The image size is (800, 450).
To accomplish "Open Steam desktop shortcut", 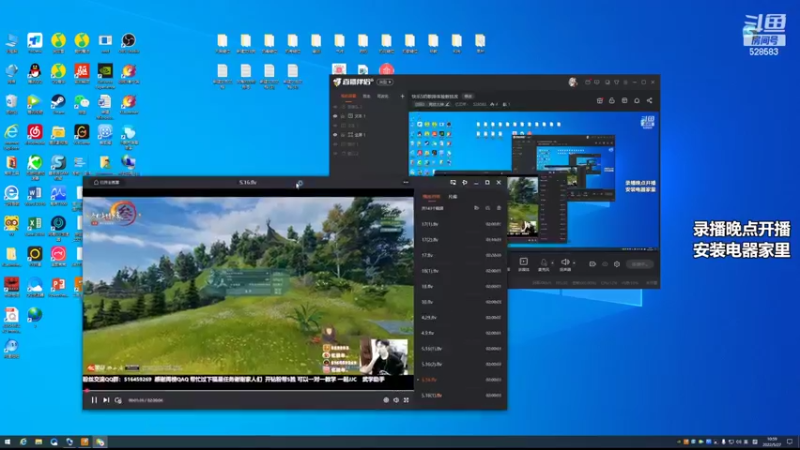I will coord(58,104).
